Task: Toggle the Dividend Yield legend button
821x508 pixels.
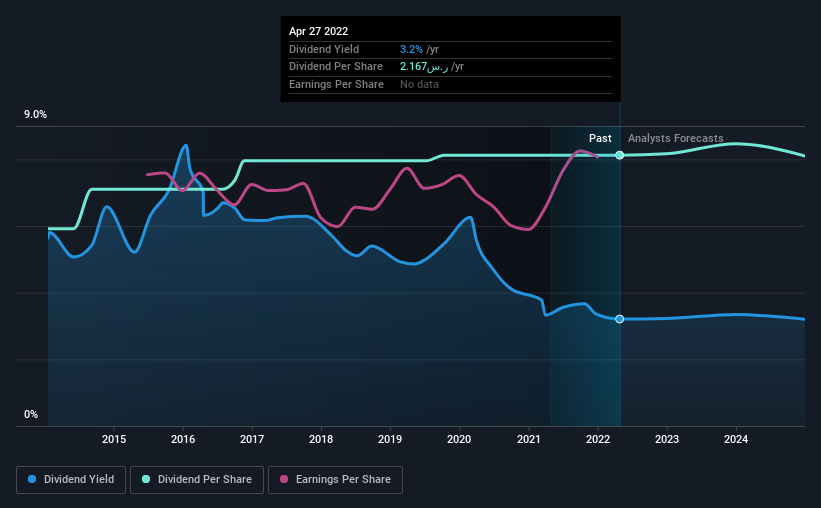Action: tap(71, 480)
